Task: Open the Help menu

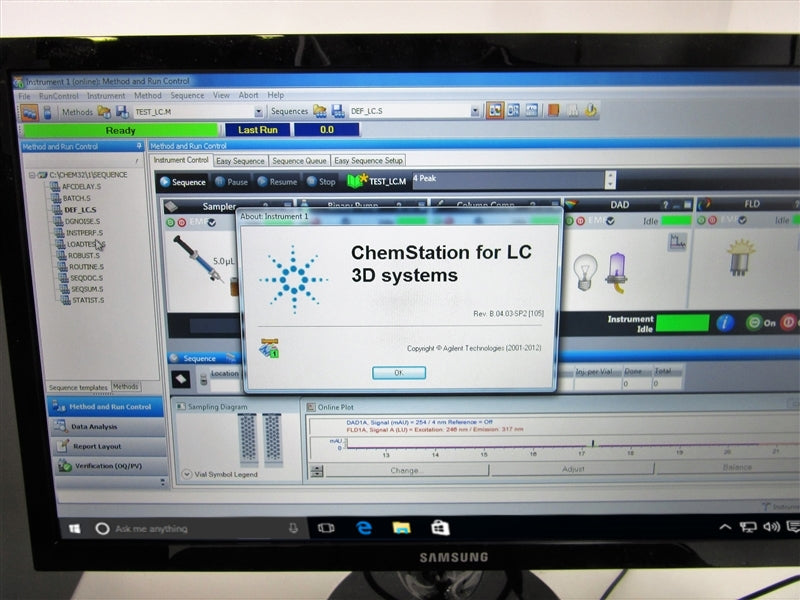Action: tap(276, 95)
